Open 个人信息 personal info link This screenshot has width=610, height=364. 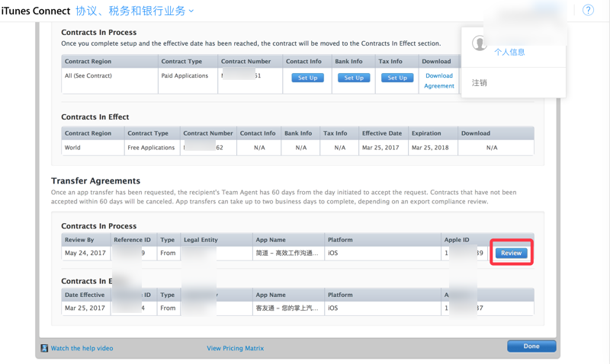point(509,52)
